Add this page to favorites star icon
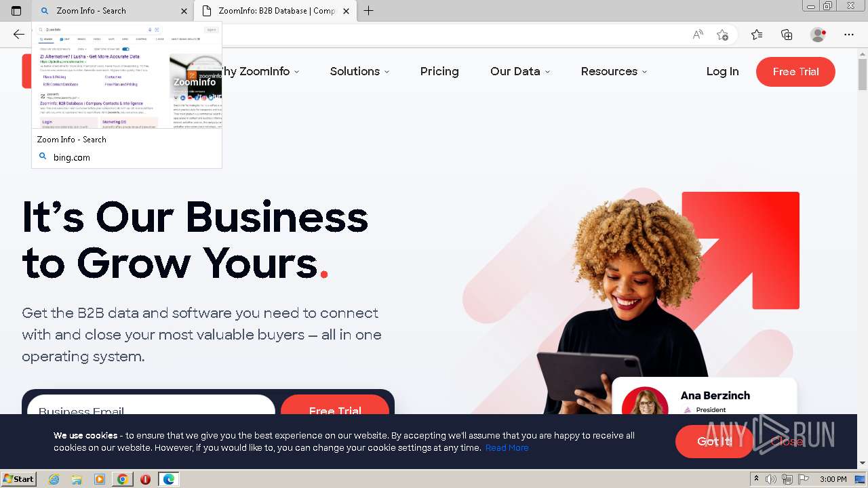This screenshot has width=868, height=488. [723, 35]
